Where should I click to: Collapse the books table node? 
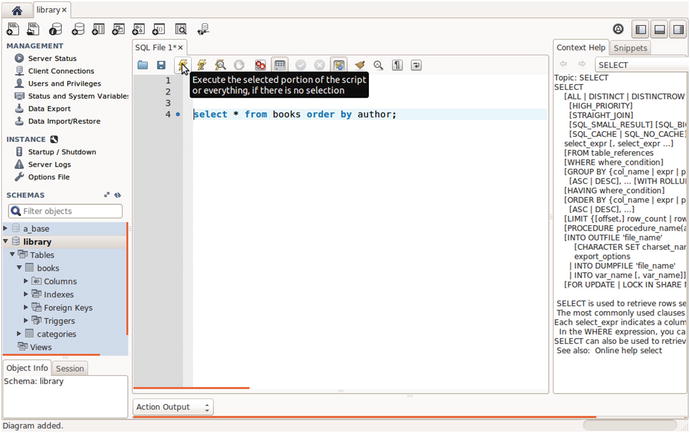point(19,268)
